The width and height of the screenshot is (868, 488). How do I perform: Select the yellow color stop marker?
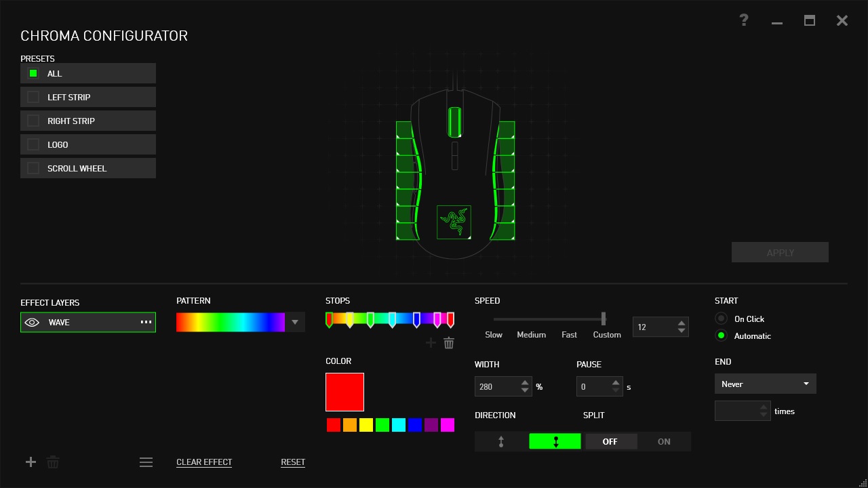pyautogui.click(x=350, y=320)
